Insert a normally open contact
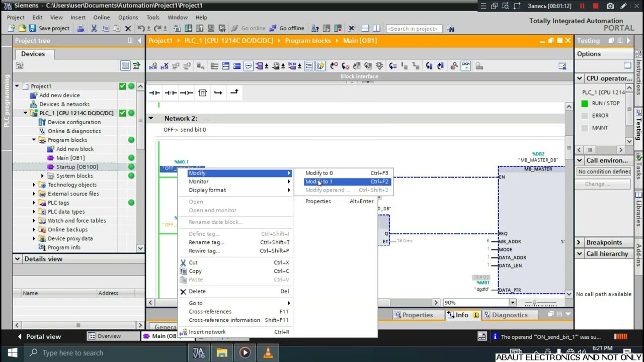The height and width of the screenshot is (362, 644). pyautogui.click(x=154, y=93)
